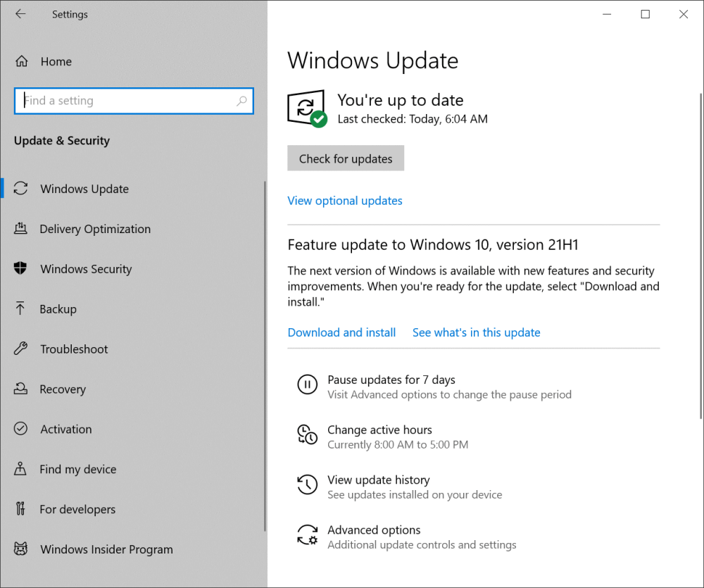Click the For developers tools icon
Image resolution: width=704 pixels, height=588 pixels.
(20, 508)
